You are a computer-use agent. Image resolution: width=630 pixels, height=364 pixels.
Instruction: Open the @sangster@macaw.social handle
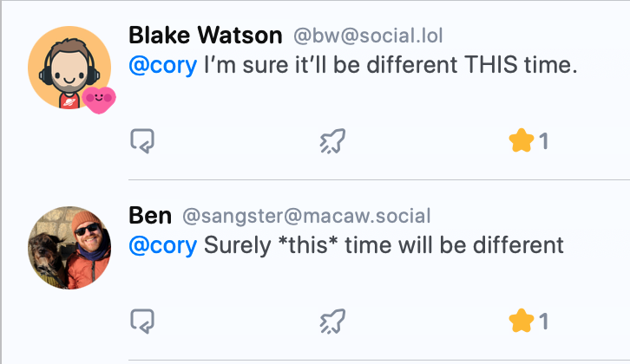coord(306,216)
